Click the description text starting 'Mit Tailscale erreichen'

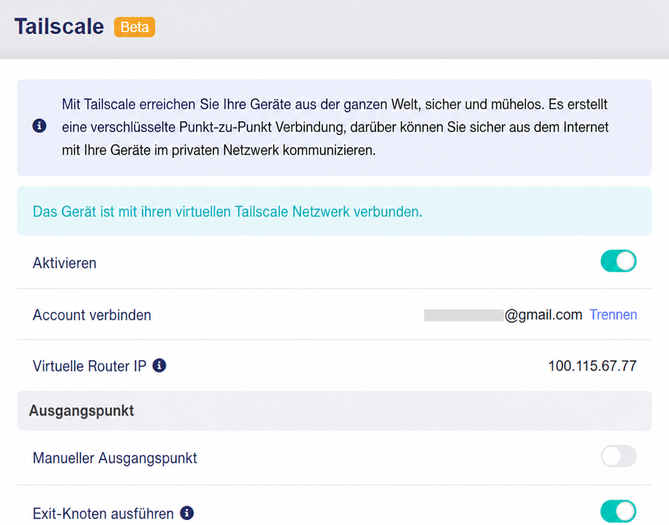point(335,127)
